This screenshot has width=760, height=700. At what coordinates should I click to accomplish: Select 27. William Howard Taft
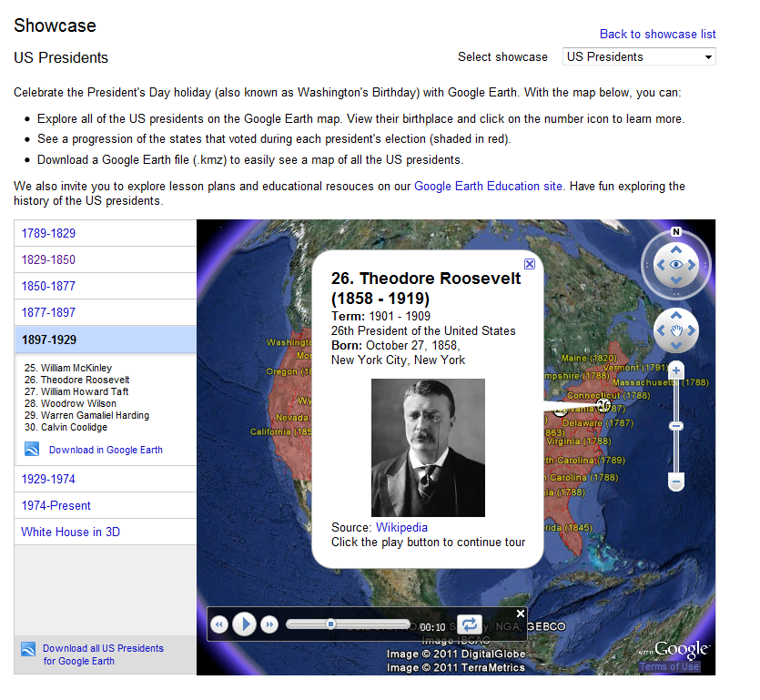click(x=76, y=391)
